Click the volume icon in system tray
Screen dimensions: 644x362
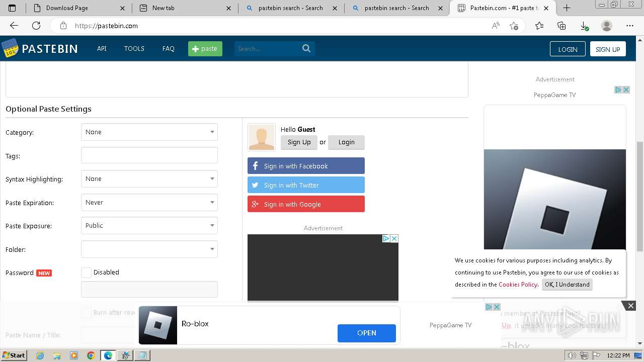tap(572, 355)
